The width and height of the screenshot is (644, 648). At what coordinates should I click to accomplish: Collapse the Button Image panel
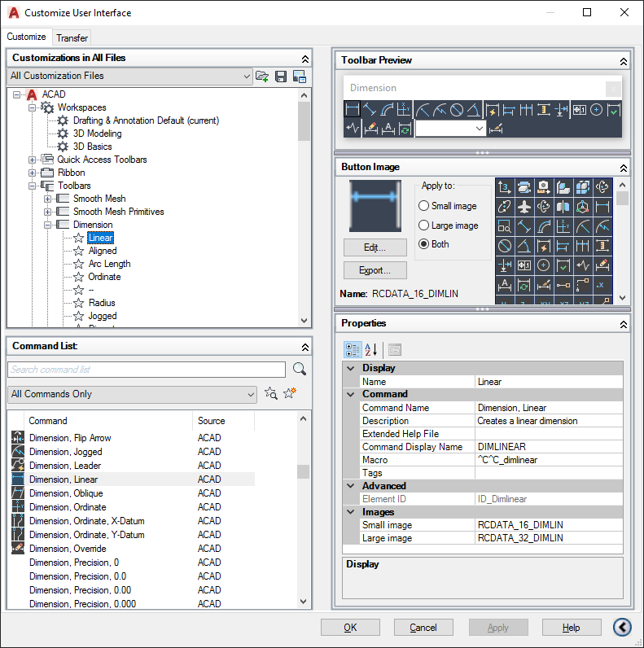(624, 168)
